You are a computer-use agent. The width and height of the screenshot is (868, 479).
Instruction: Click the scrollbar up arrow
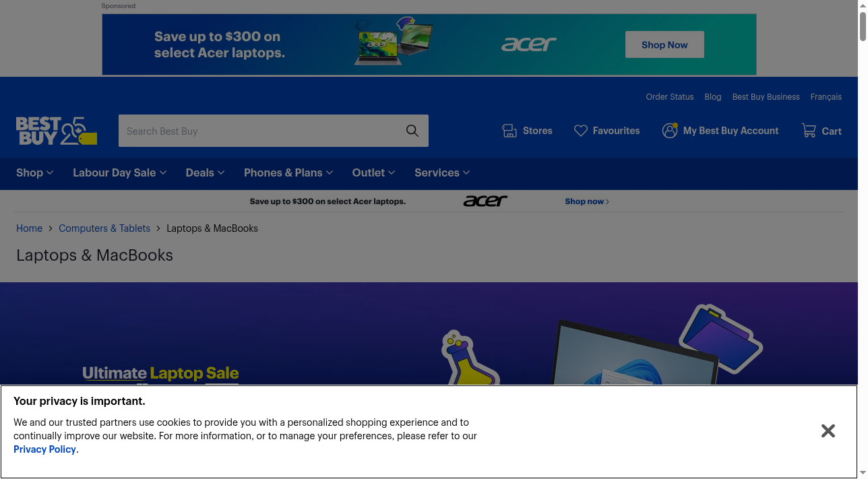click(863, 5)
